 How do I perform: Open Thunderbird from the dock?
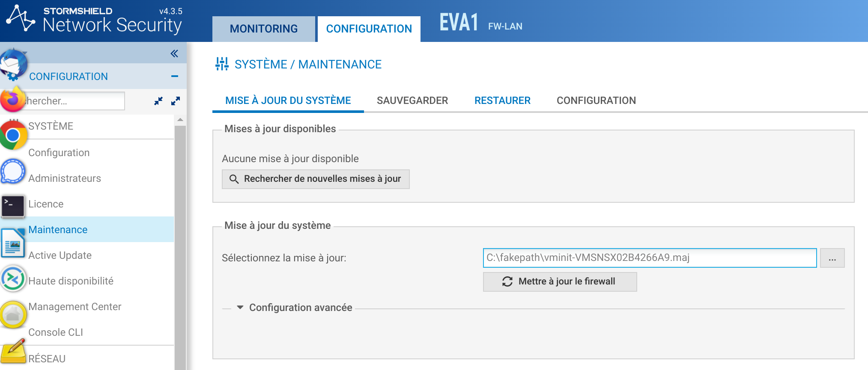[x=14, y=64]
